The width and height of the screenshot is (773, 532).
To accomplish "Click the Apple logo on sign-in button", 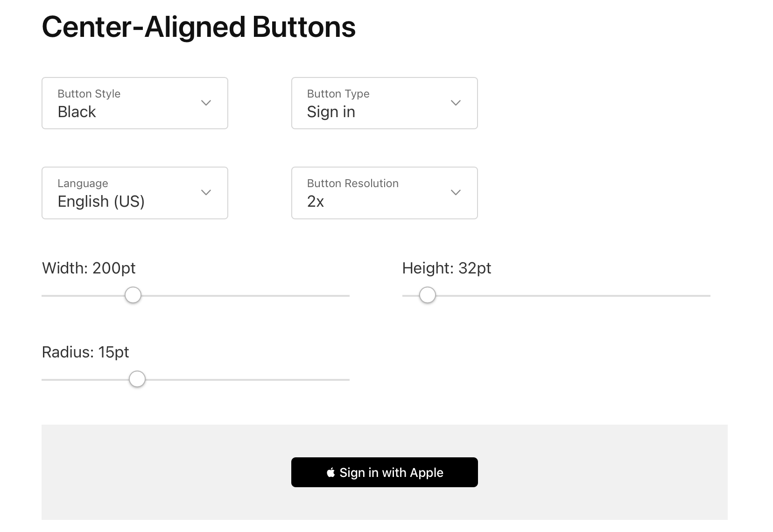I will tap(331, 472).
